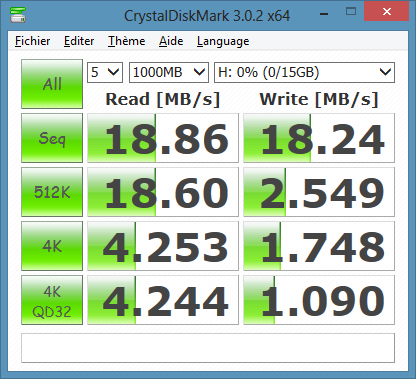Open the Editer menu
Image resolution: width=416 pixels, height=379 pixels.
pos(79,41)
